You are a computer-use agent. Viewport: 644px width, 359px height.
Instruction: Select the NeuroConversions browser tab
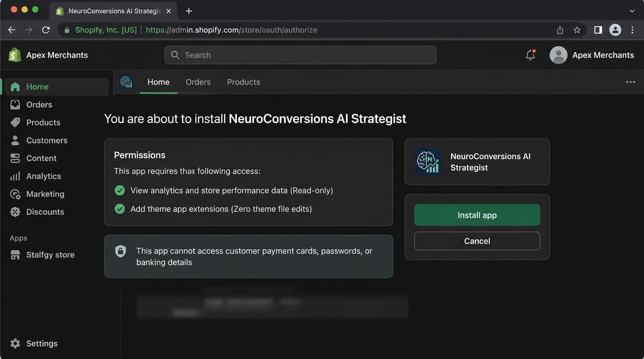click(x=114, y=11)
